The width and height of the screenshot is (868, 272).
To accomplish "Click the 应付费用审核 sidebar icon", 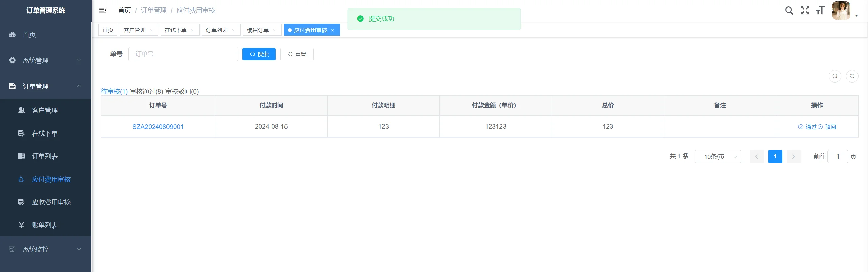I will pyautogui.click(x=21, y=179).
